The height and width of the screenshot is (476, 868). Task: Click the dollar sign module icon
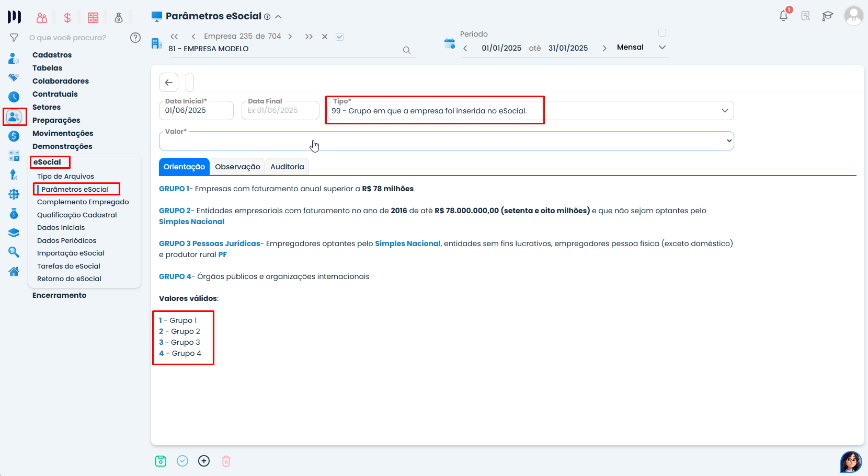[x=67, y=18]
